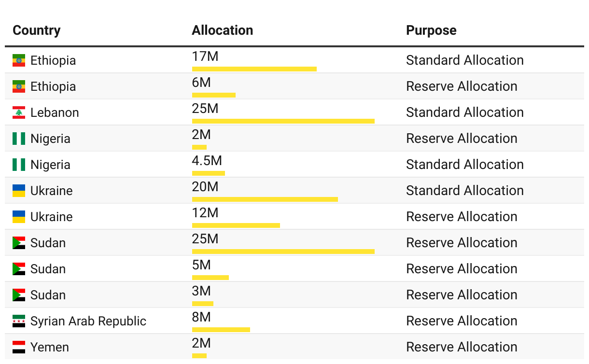Screen dimensions: 589x364
Task: Click Ukraine flag in the 20M row
Action: (x=19, y=191)
